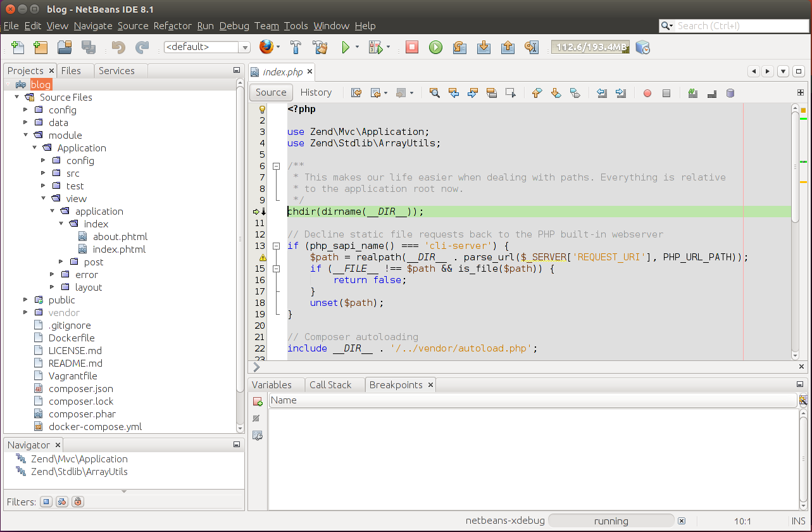Click the New Breakpoint icon in Breakpoints panel

coord(257,402)
